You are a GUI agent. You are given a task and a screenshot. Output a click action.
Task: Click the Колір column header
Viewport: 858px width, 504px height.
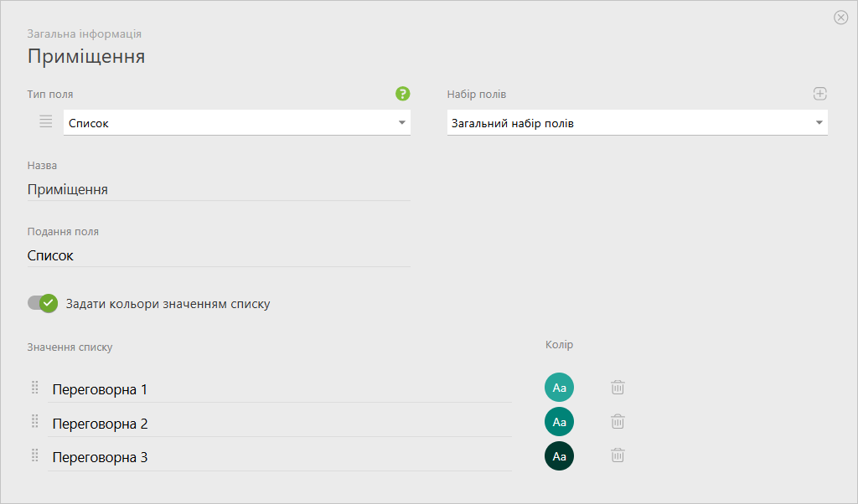(559, 344)
